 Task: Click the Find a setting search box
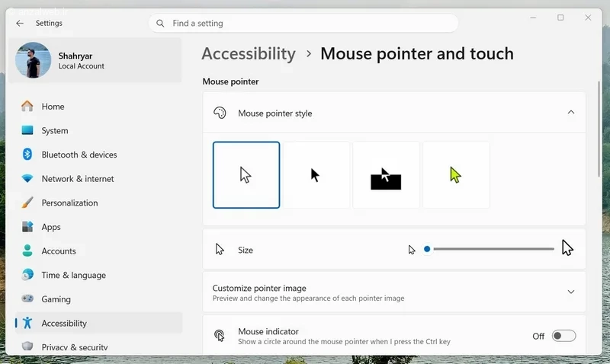(x=303, y=24)
